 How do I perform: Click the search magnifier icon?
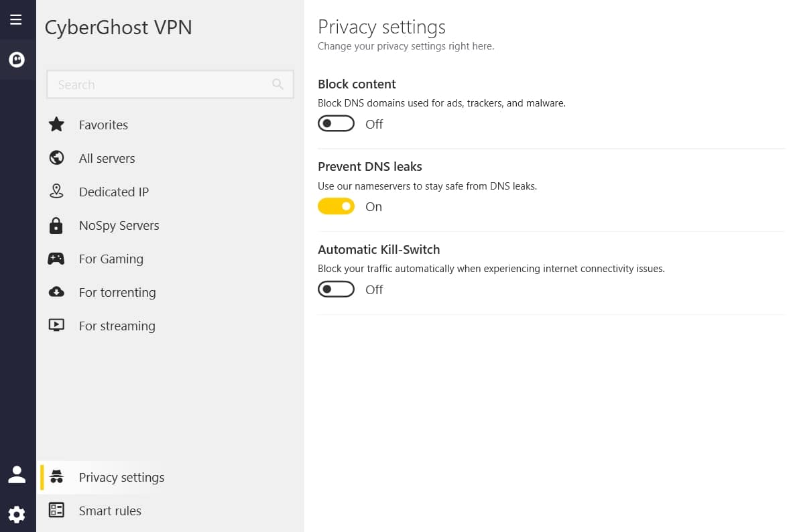(x=278, y=84)
